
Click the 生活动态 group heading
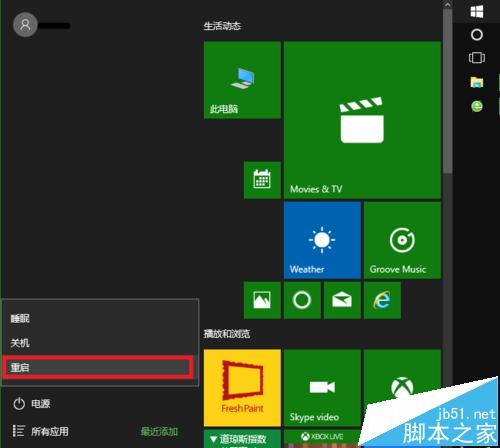[x=222, y=26]
